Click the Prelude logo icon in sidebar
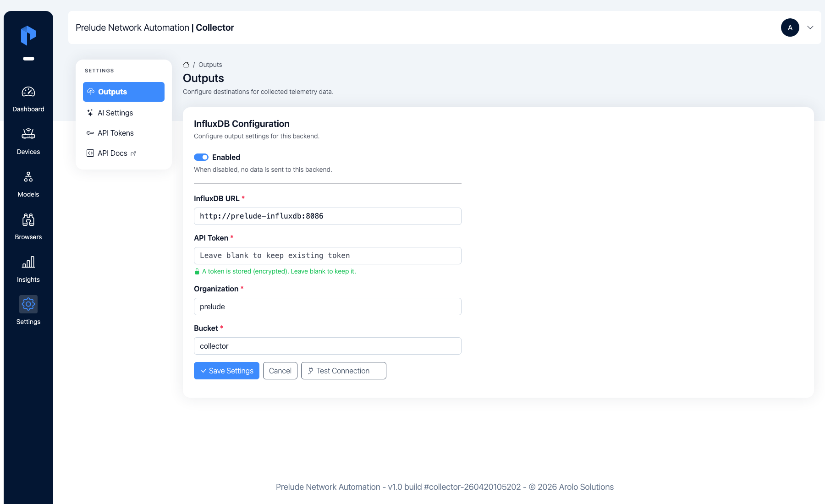This screenshot has width=825, height=504. [28, 35]
